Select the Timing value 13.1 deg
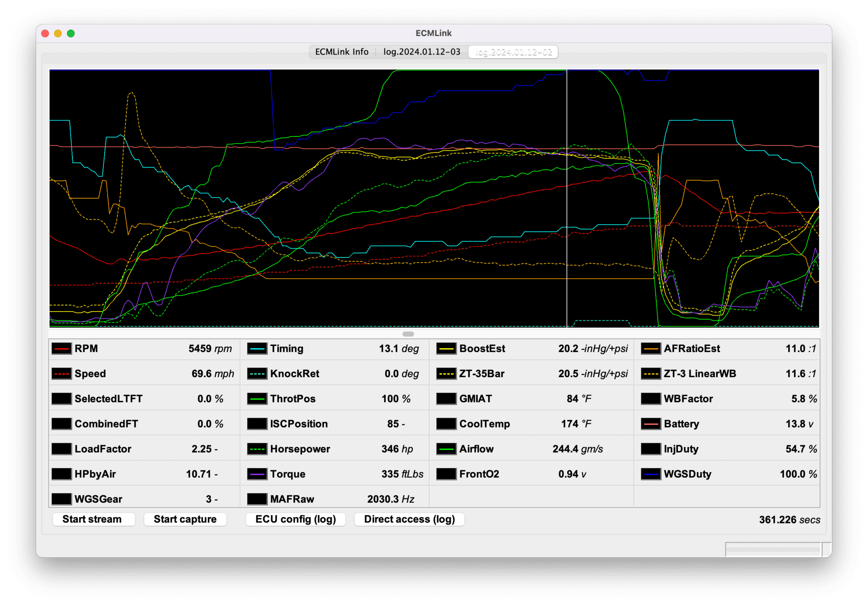Viewport: 868px width, 605px height. (399, 349)
